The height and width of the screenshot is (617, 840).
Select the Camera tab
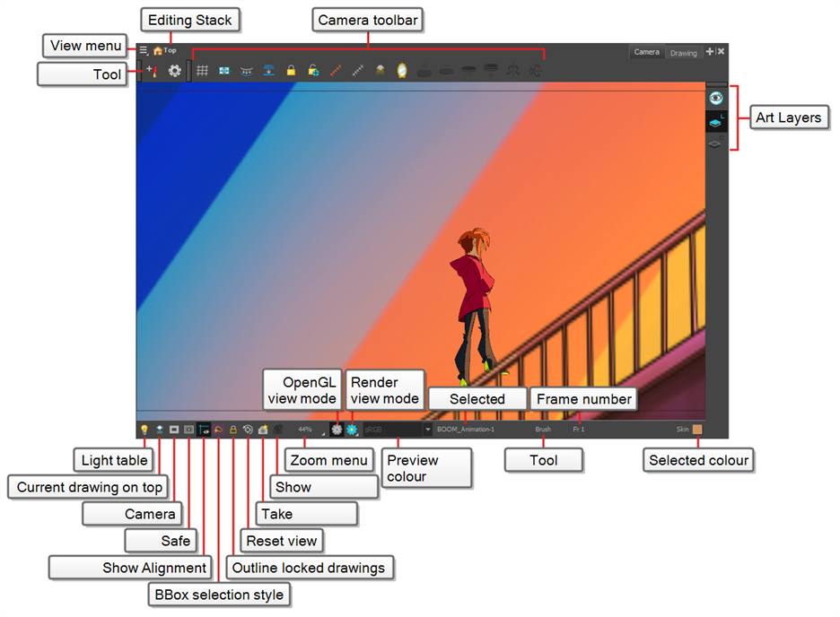tap(647, 52)
